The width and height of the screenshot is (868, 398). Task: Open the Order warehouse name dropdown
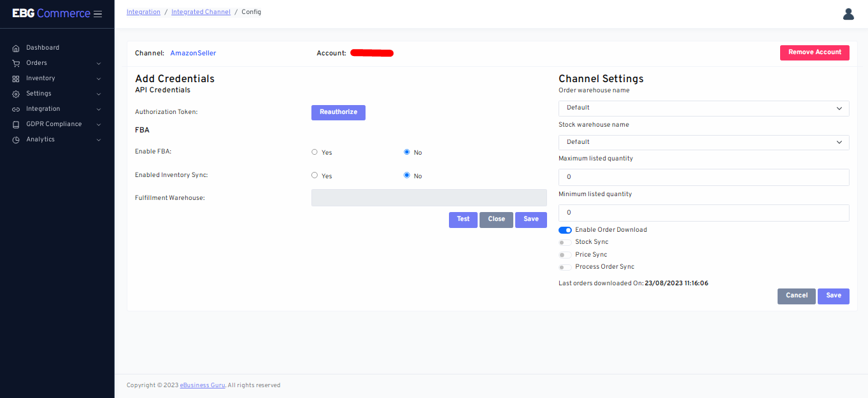coord(703,108)
